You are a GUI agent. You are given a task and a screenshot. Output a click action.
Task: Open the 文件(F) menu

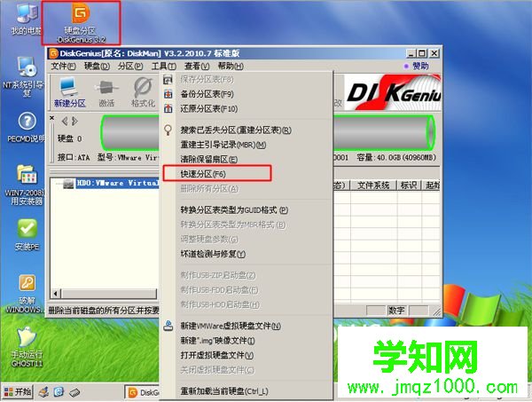[x=63, y=66]
